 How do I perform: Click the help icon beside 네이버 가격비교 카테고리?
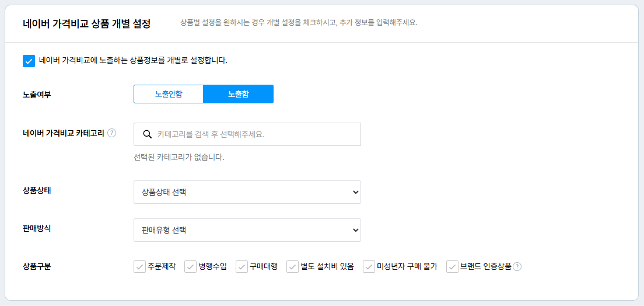112,133
